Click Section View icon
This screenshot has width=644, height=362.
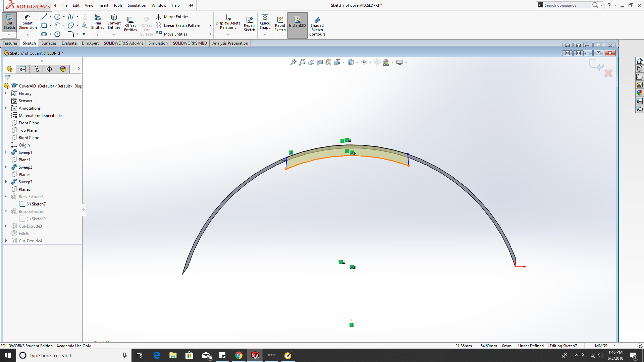[x=320, y=62]
